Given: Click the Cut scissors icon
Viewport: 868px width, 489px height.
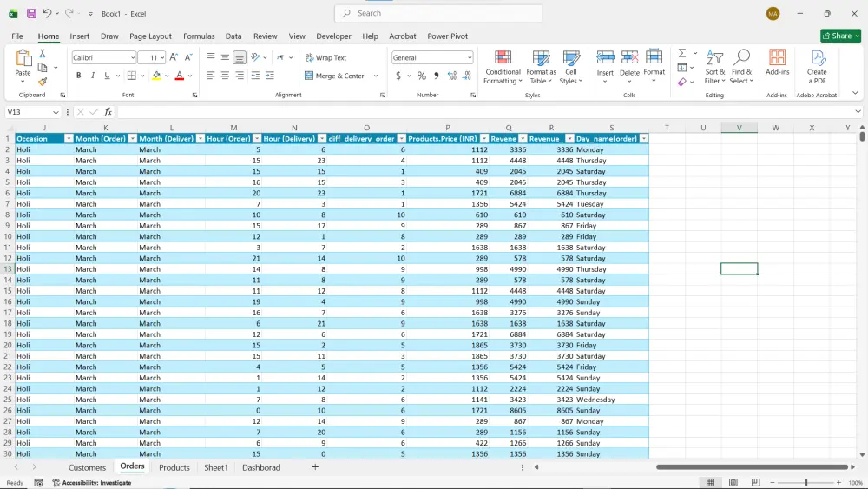Looking at the screenshot, I should 43,54.
